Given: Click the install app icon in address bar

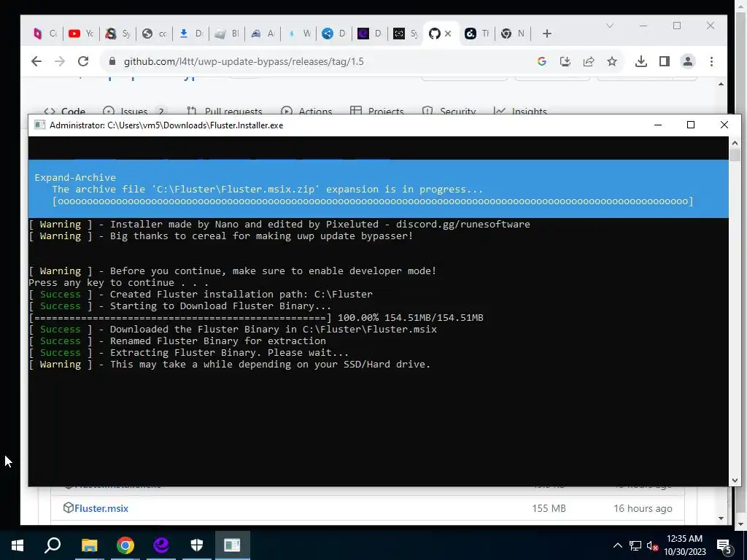Looking at the screenshot, I should tap(565, 61).
